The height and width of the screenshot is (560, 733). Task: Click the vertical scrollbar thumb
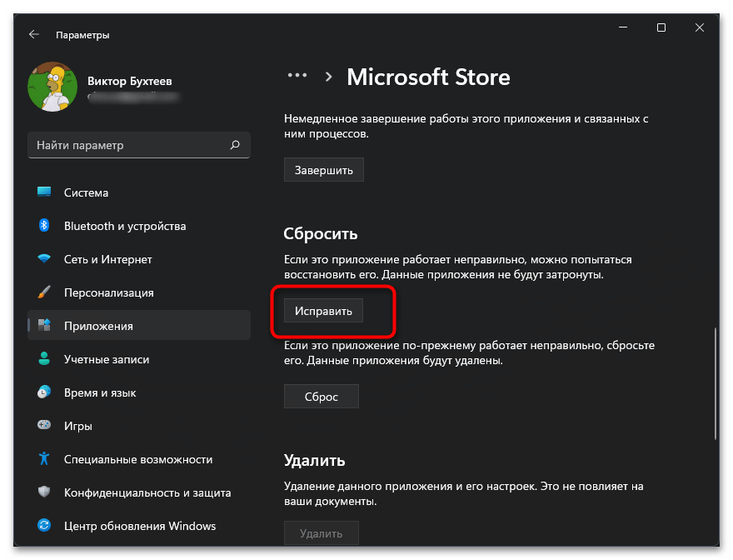click(715, 383)
